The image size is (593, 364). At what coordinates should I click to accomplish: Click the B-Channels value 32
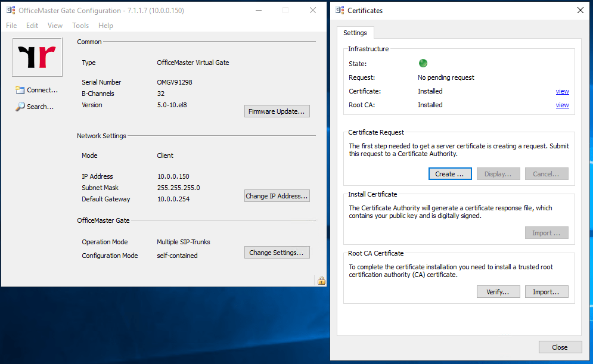coord(161,94)
